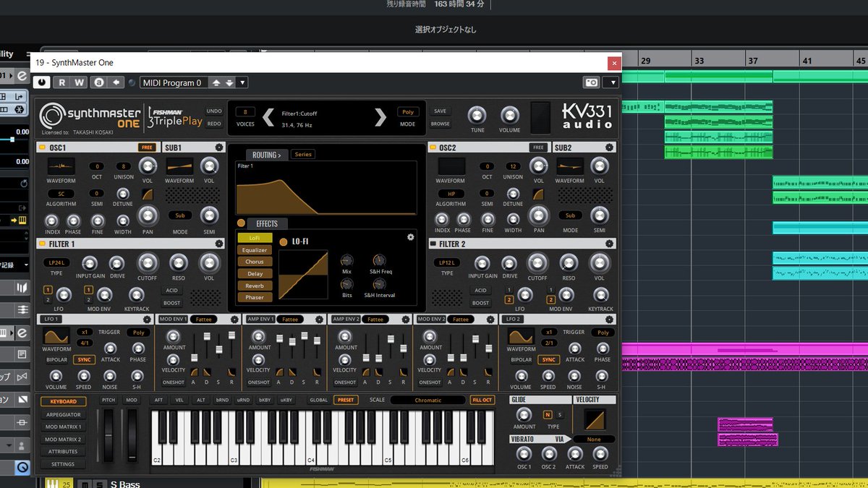
Task: Click the UNDO button
Action: (214, 111)
